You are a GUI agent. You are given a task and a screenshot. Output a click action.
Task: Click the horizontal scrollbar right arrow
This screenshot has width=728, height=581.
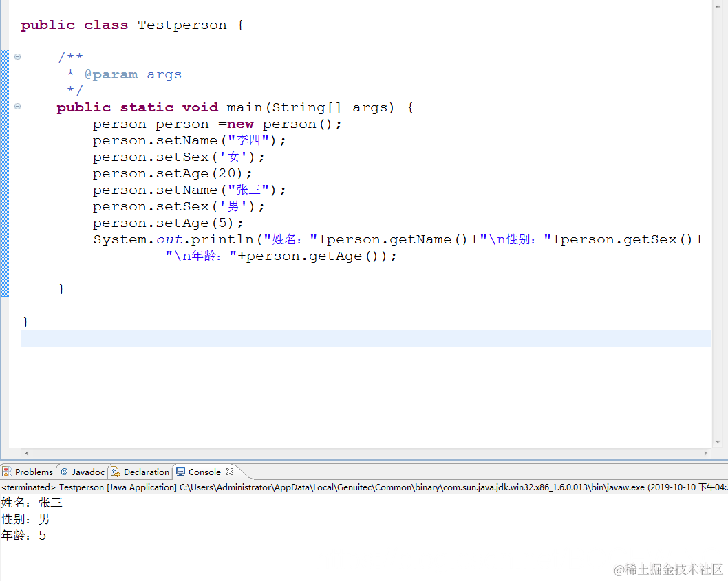pyautogui.click(x=706, y=453)
